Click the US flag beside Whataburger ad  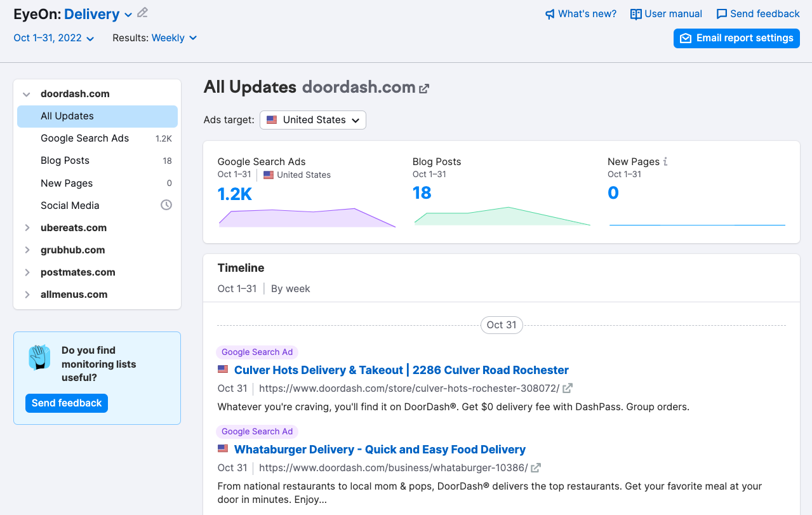tap(223, 448)
